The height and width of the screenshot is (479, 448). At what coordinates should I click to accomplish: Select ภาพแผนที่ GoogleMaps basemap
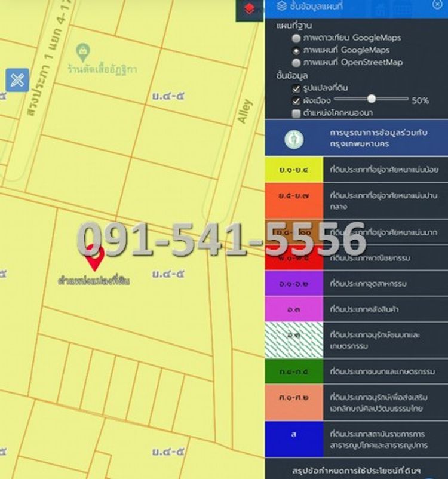[x=296, y=50]
